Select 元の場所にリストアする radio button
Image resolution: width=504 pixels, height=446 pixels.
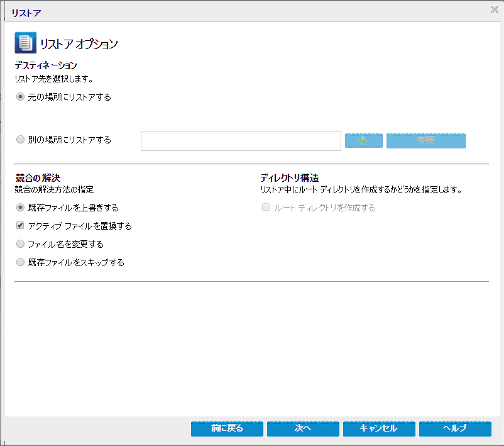coord(20,97)
